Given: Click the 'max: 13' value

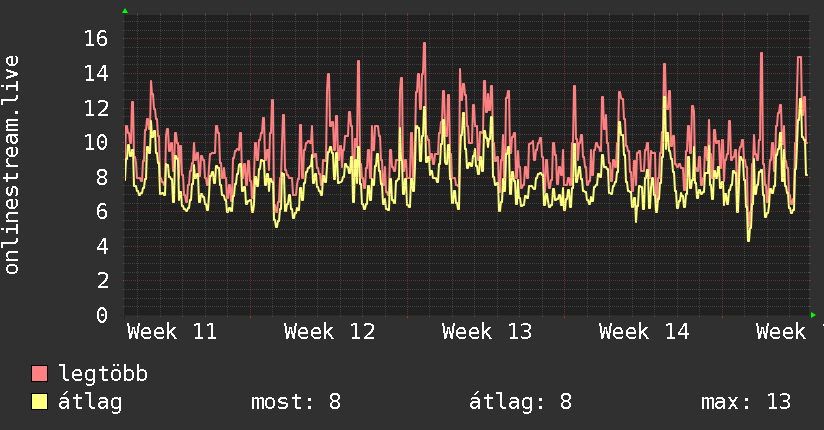Looking at the screenshot, I should click(x=746, y=402).
